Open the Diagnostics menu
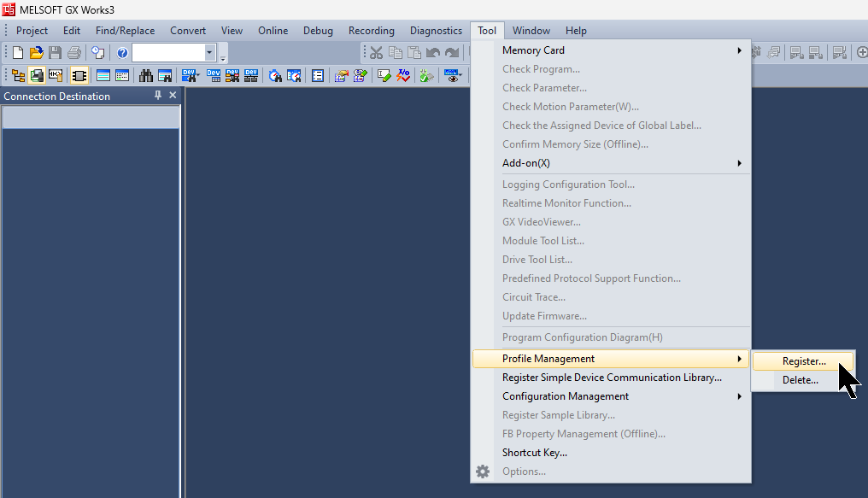 [x=436, y=31]
